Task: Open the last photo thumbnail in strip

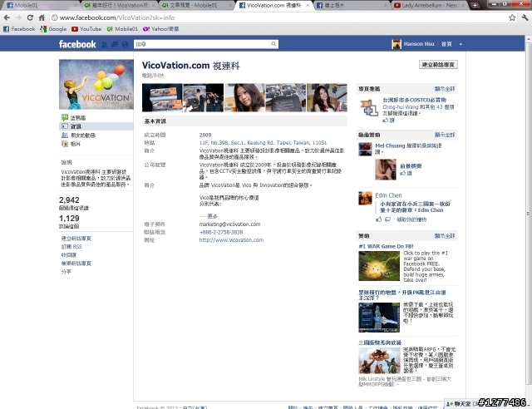Action: click(x=327, y=98)
